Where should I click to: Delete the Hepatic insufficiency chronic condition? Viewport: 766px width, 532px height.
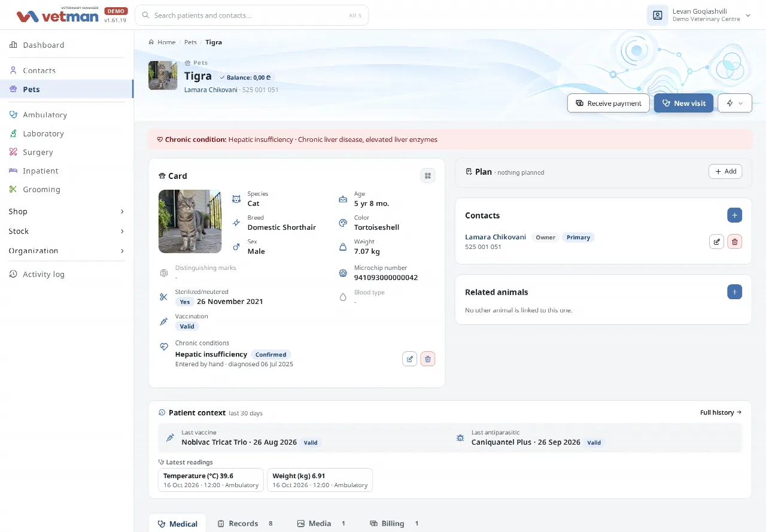coord(427,359)
